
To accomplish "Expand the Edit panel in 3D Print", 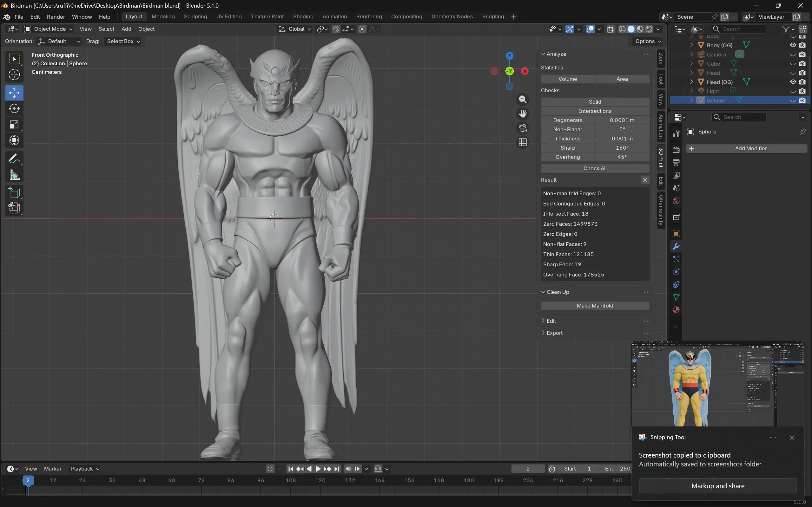I will click(551, 321).
